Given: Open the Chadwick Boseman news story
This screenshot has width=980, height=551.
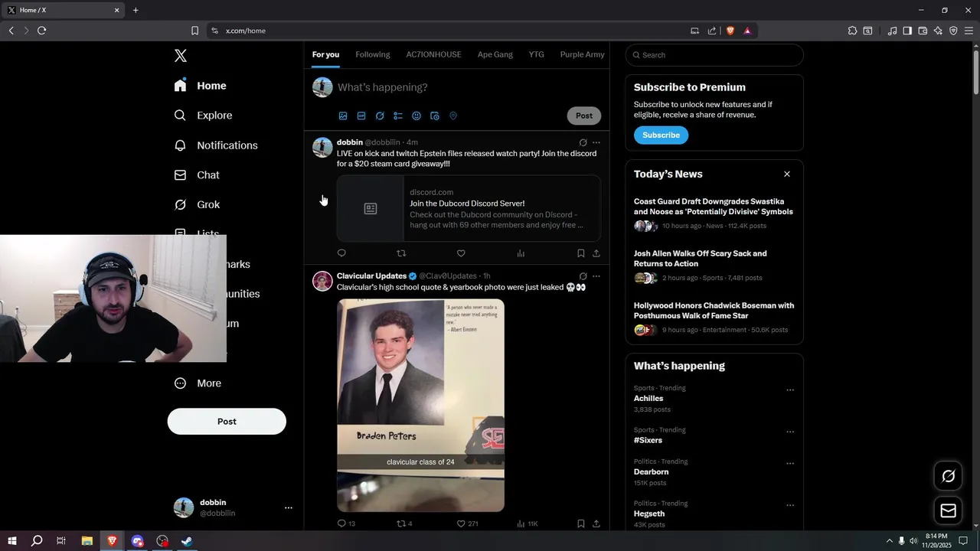Looking at the screenshot, I should coord(714,318).
